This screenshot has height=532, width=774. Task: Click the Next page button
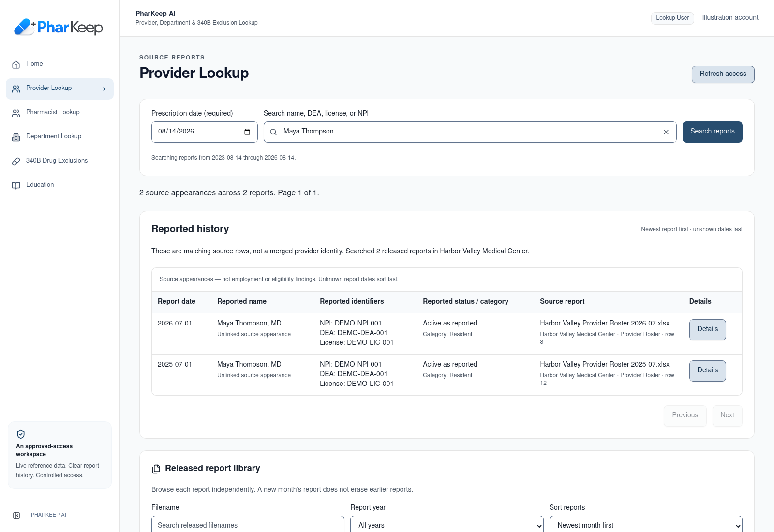[x=727, y=415]
